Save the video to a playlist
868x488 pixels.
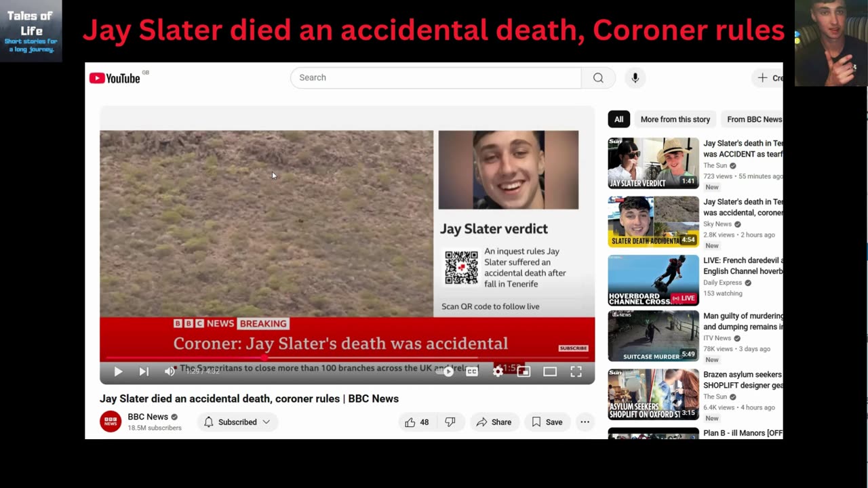coord(547,422)
